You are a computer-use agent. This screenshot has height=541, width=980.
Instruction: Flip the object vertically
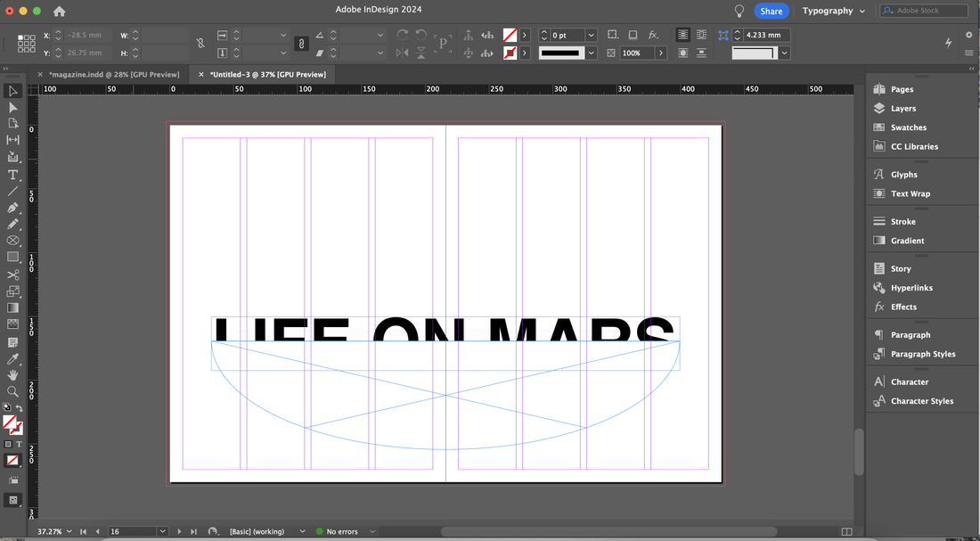coord(421,53)
